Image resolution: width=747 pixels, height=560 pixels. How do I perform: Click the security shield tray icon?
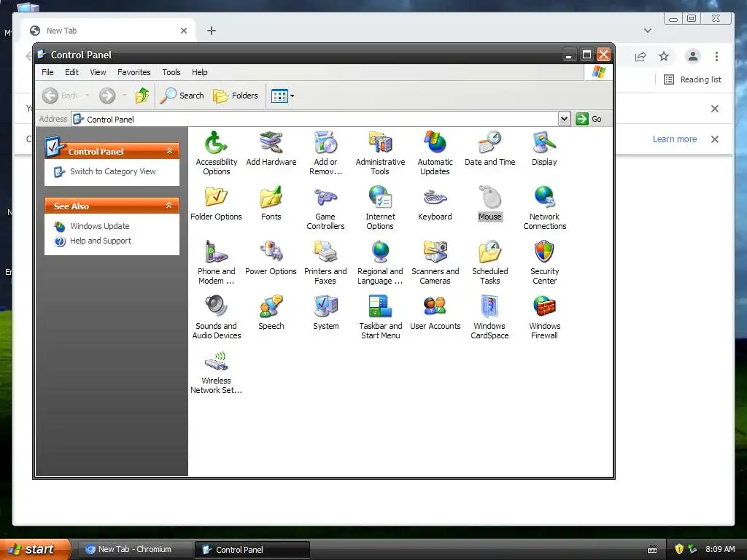coord(679,549)
